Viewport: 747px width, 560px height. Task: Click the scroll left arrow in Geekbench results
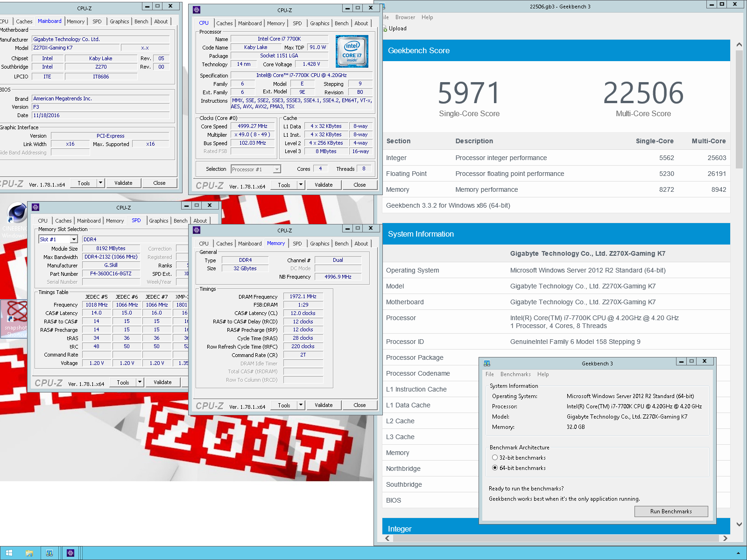click(388, 538)
